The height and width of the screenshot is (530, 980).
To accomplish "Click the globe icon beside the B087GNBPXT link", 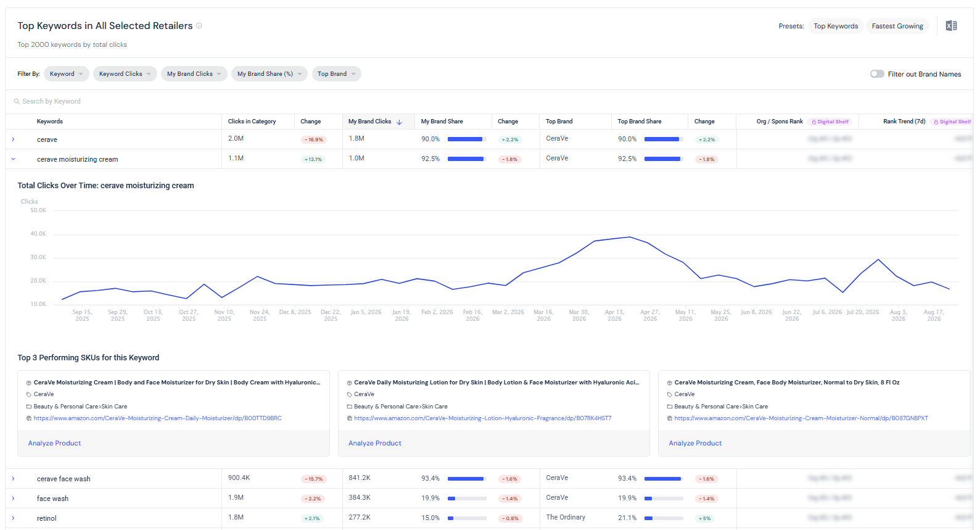I will coord(670,418).
